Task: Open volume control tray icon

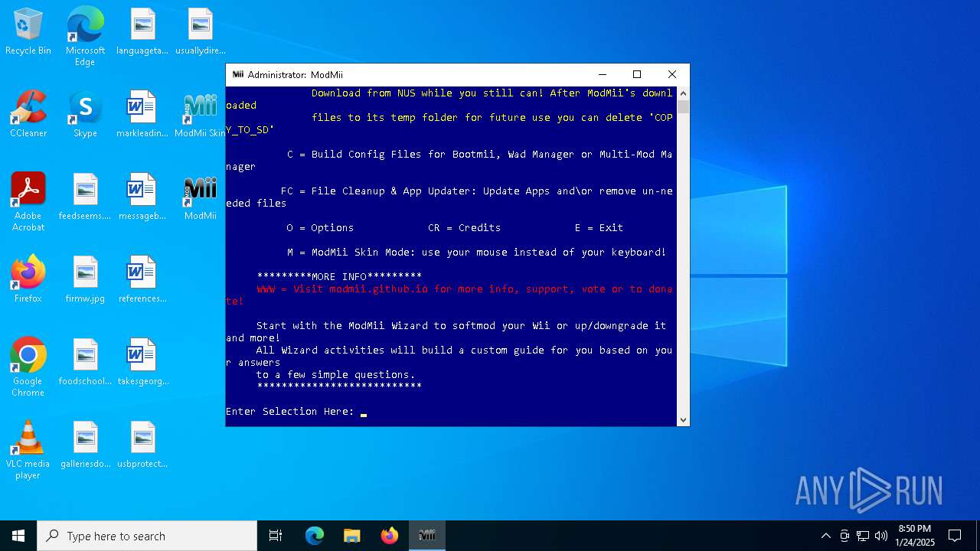Action: click(x=881, y=536)
